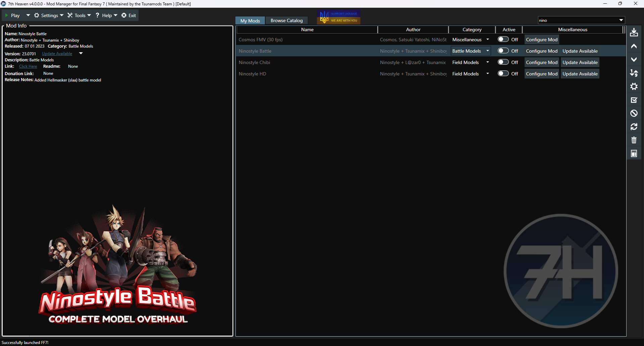The height and width of the screenshot is (346, 644).
Task: Select the Ninostyle Chibi mod name
Action: [254, 62]
